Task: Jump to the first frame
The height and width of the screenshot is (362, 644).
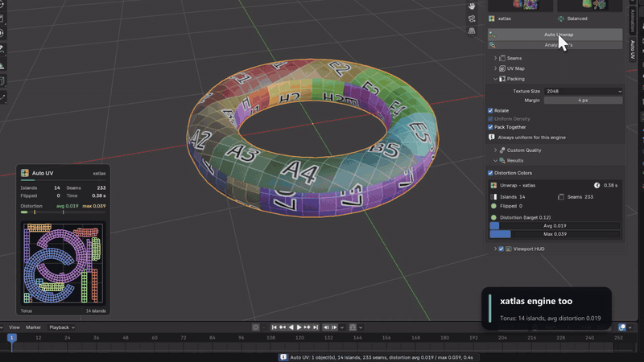Action: 274,327
